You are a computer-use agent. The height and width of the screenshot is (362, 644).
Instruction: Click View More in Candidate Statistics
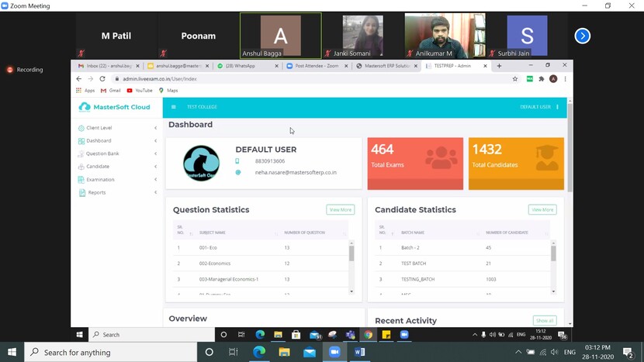pyautogui.click(x=542, y=209)
